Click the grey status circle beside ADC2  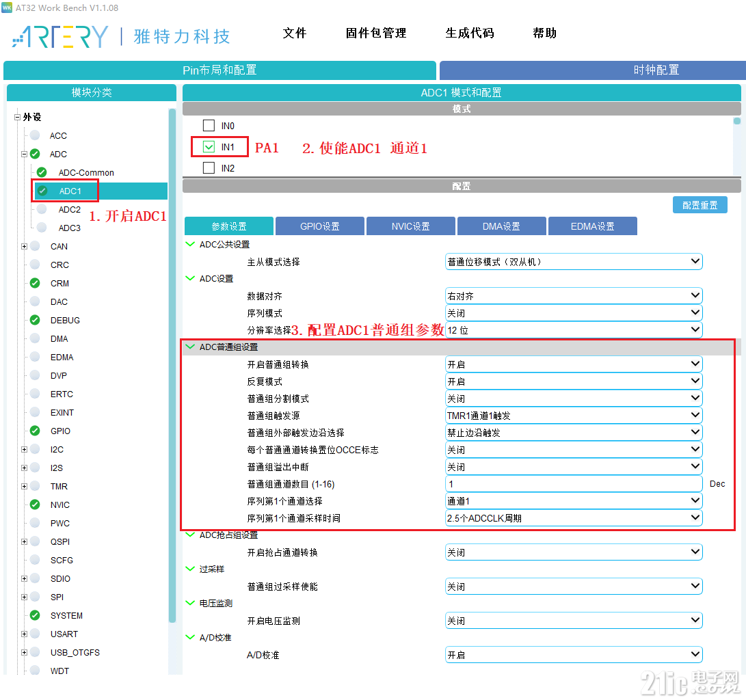tap(42, 209)
